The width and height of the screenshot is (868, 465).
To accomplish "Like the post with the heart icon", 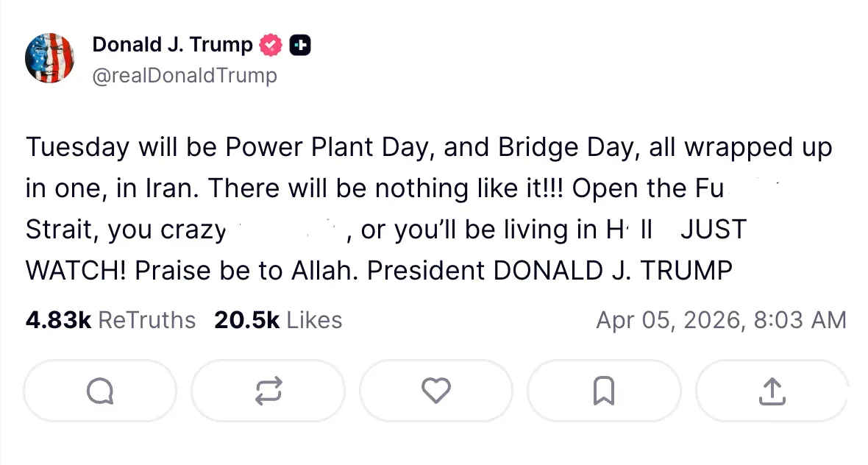I will tap(435, 390).
